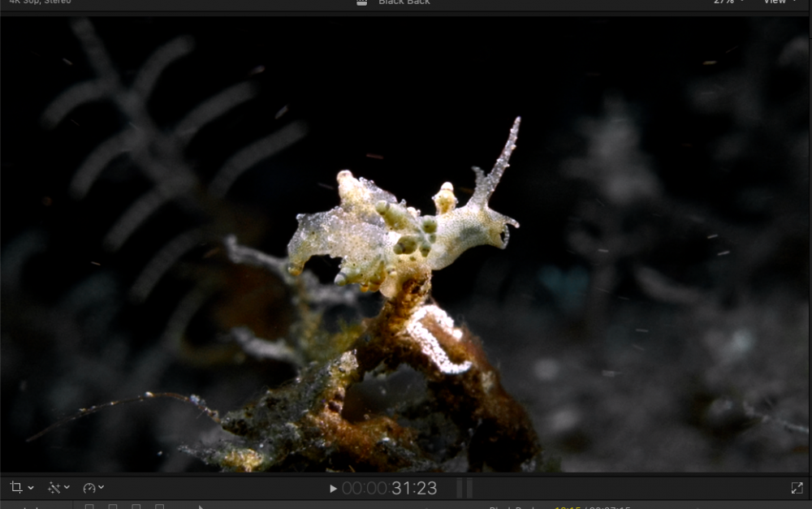
Task: Click the magic wand enhancements icon
Action: tap(54, 487)
